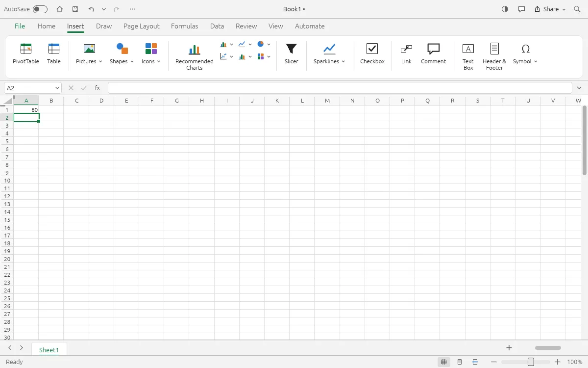Select the Sheet1 tab
The height and width of the screenshot is (368, 588).
(49, 350)
